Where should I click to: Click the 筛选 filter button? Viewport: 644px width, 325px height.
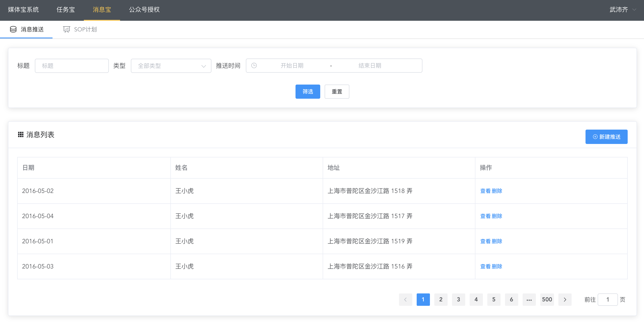tap(308, 92)
